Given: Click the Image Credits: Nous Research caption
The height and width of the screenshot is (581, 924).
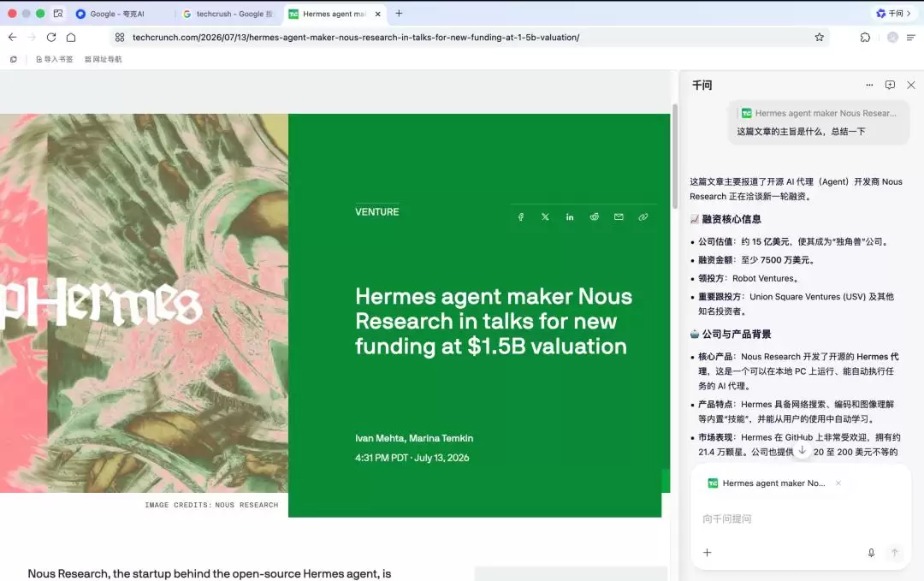Looking at the screenshot, I should (211, 505).
